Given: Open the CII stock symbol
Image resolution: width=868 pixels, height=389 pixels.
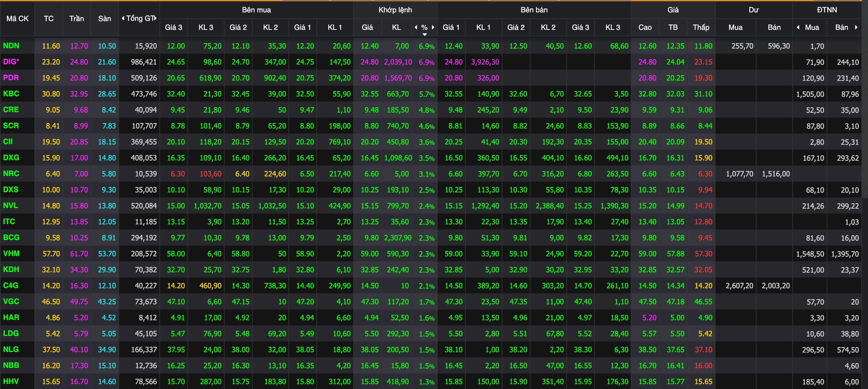Looking at the screenshot, I should [8, 141].
